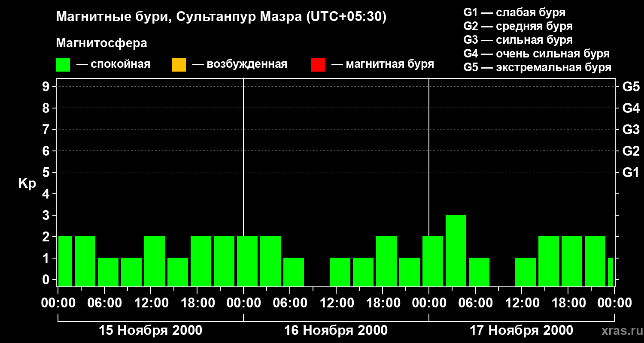Click the green «спокойная» legend swatch
Screen dimensions: 644x343
(x=63, y=65)
